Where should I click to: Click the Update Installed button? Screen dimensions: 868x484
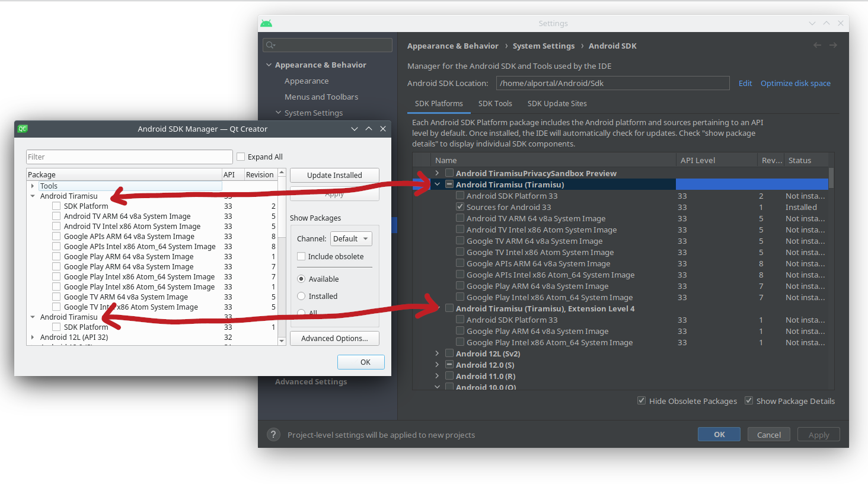[x=334, y=175]
